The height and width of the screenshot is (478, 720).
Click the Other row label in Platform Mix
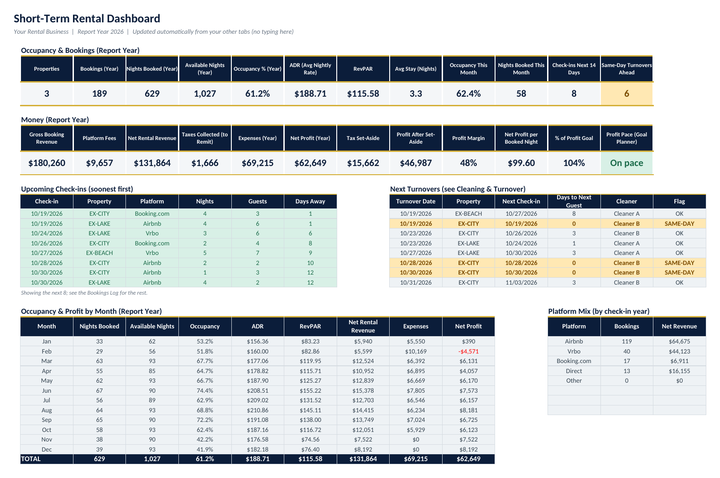coord(574,381)
